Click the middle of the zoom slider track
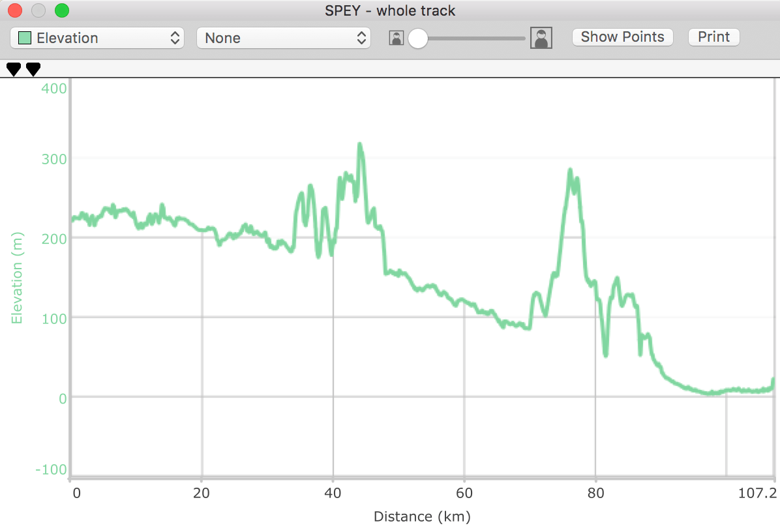 point(471,38)
